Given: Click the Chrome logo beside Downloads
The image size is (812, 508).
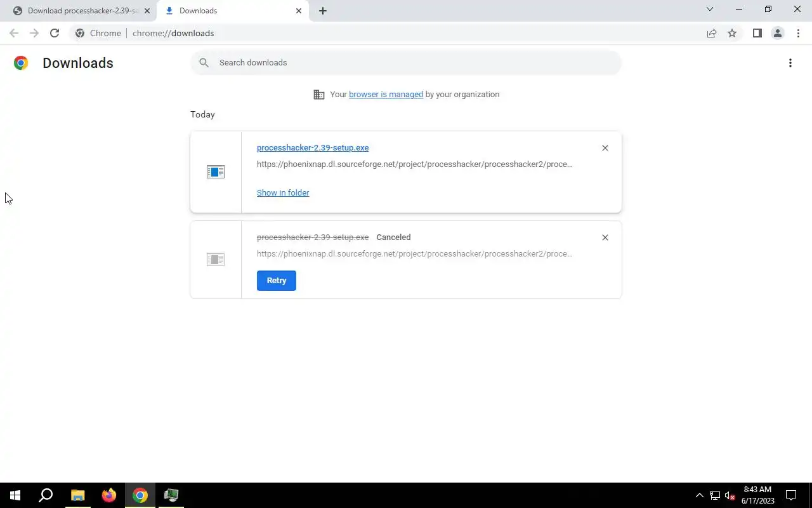Looking at the screenshot, I should tap(21, 63).
